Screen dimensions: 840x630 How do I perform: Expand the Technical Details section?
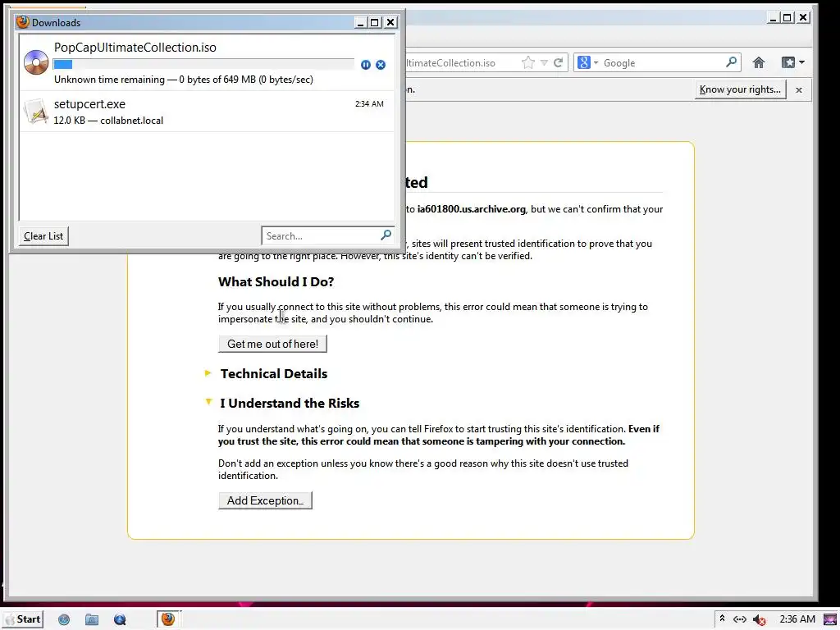pyautogui.click(x=208, y=373)
